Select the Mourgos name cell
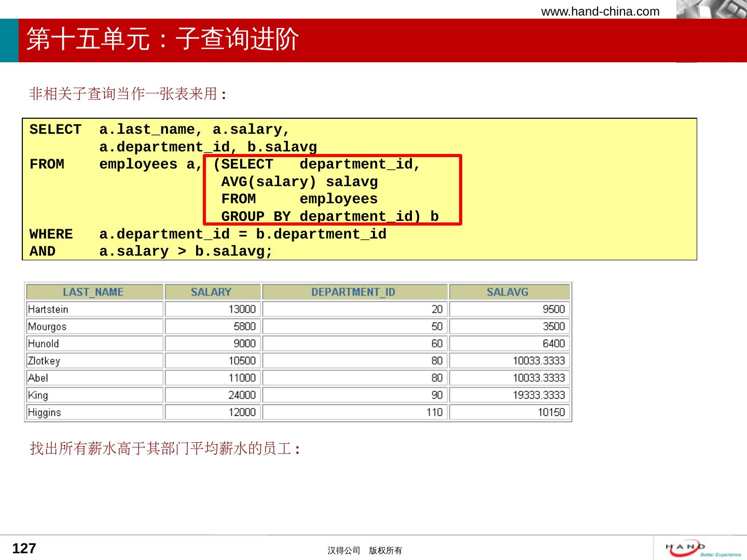 94,326
